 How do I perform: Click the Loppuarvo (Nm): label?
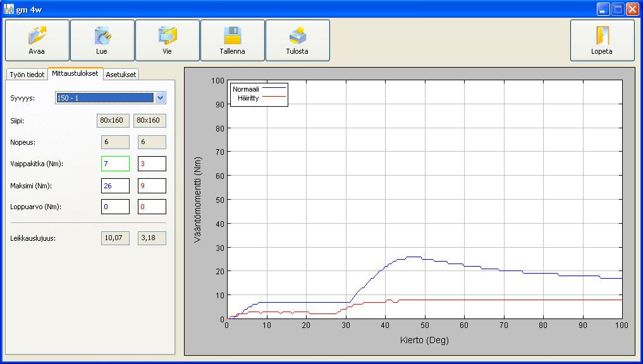pyautogui.click(x=35, y=207)
